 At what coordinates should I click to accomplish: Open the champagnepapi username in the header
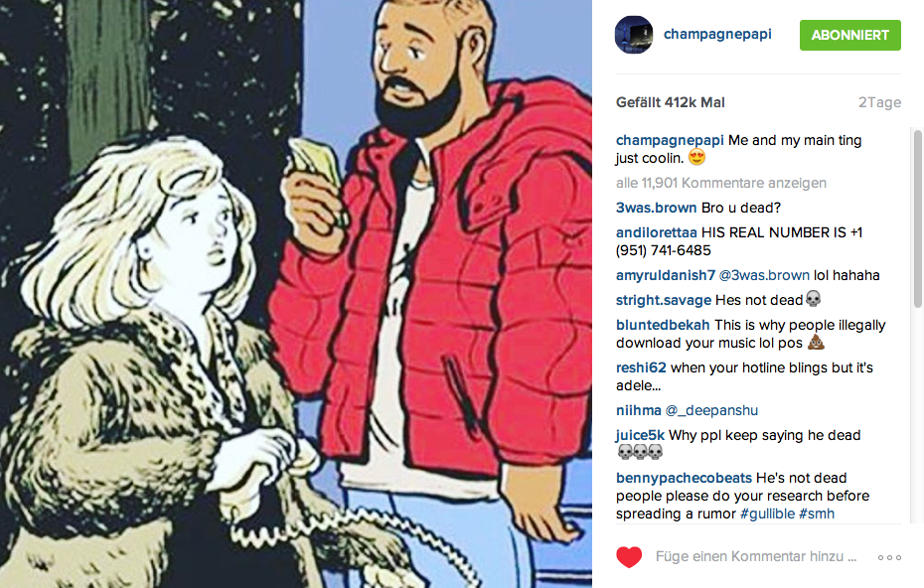pos(717,34)
